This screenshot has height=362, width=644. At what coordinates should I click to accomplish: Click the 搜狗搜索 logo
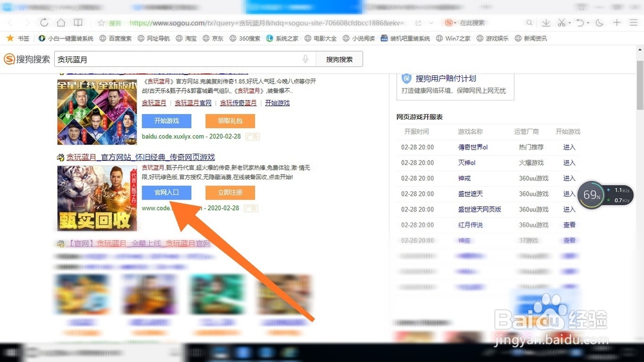pos(26,59)
